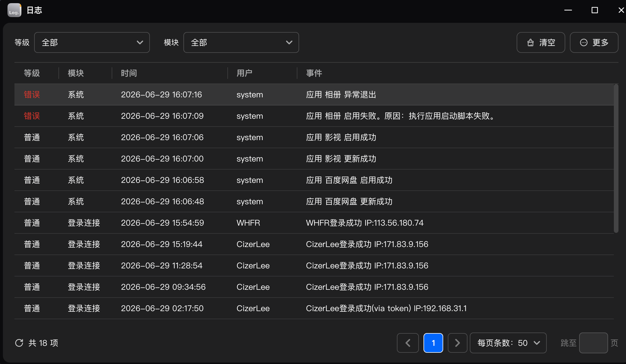Go to next page arrow
Viewport: 626px width, 364px height.
pyautogui.click(x=458, y=343)
